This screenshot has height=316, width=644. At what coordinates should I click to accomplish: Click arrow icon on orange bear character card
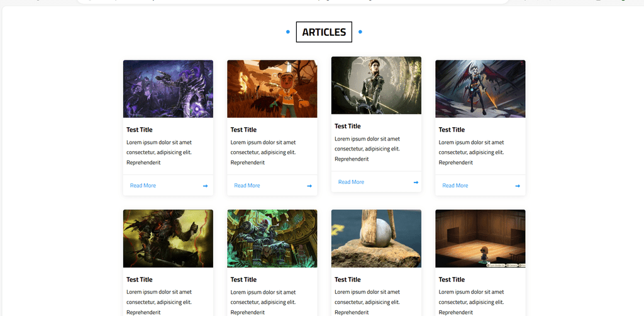click(x=309, y=186)
